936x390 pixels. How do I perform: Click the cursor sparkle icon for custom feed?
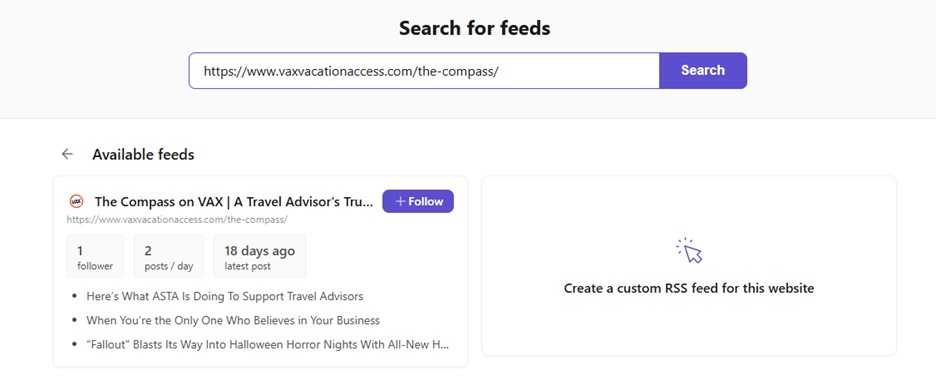tap(689, 250)
